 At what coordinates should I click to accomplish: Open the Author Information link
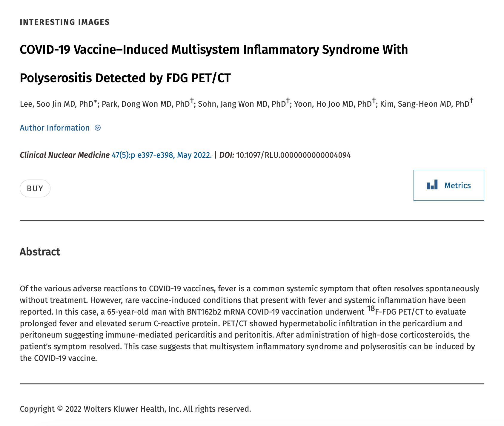[55, 128]
